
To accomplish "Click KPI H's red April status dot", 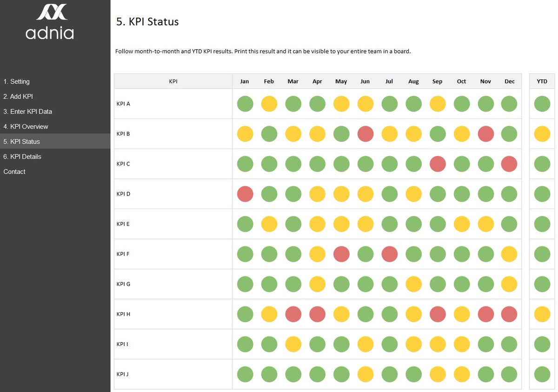I will (x=317, y=314).
